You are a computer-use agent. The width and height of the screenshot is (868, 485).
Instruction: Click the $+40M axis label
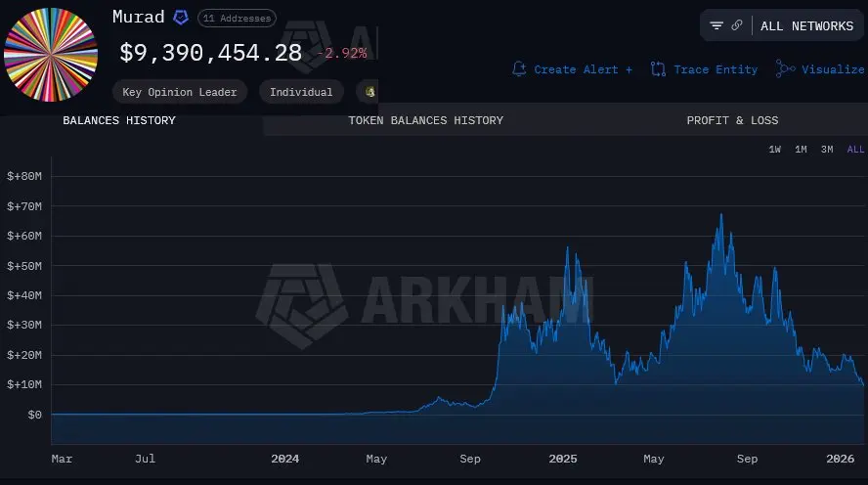24,295
